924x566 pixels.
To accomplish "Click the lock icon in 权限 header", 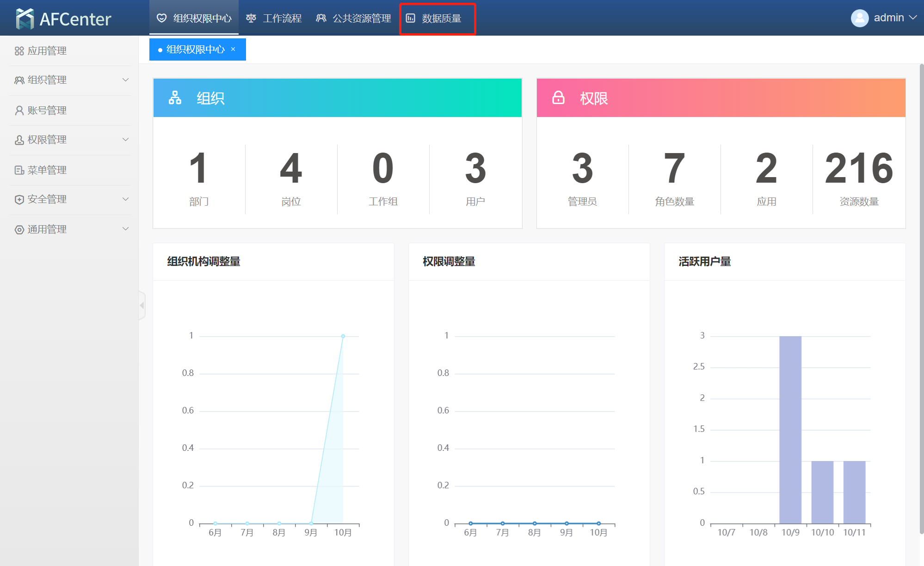I will (x=558, y=98).
